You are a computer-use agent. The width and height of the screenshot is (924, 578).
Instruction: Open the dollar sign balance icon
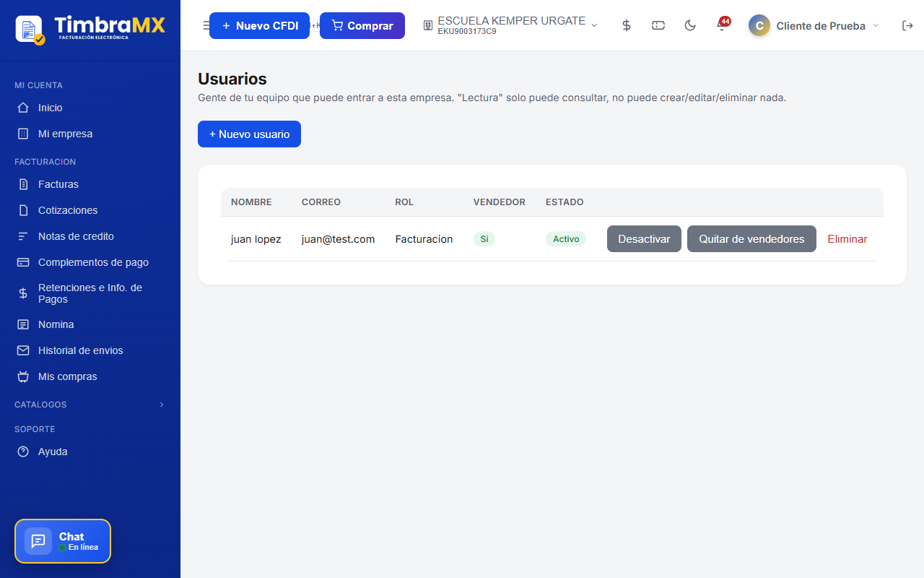coord(627,25)
